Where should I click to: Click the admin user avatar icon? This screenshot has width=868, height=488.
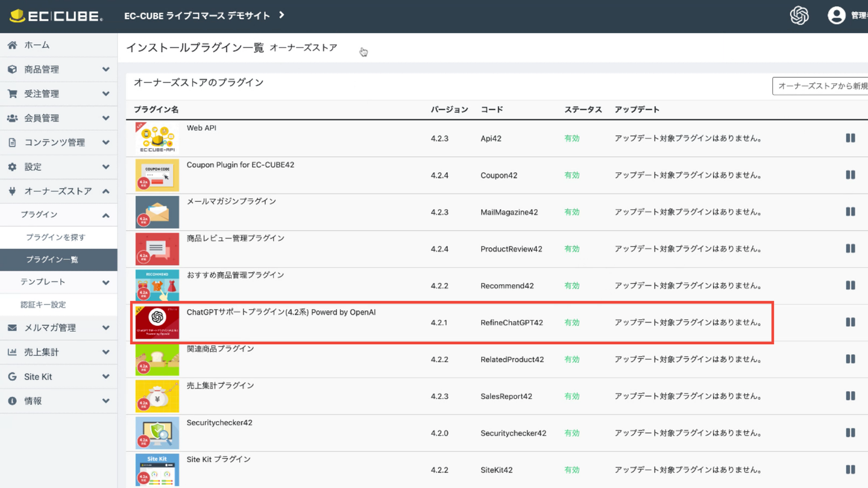click(836, 16)
